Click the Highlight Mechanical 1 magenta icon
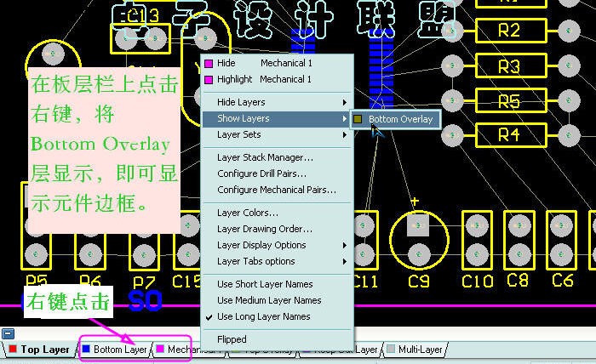 tap(208, 79)
